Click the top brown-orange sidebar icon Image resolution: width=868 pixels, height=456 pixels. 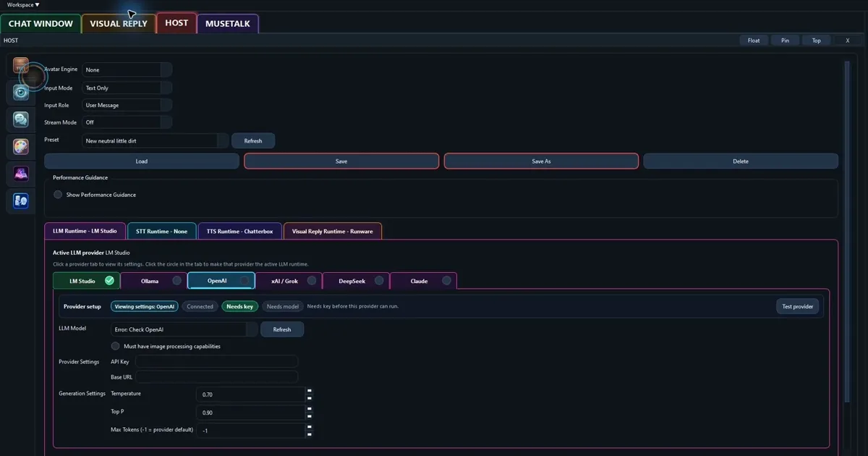pyautogui.click(x=21, y=66)
